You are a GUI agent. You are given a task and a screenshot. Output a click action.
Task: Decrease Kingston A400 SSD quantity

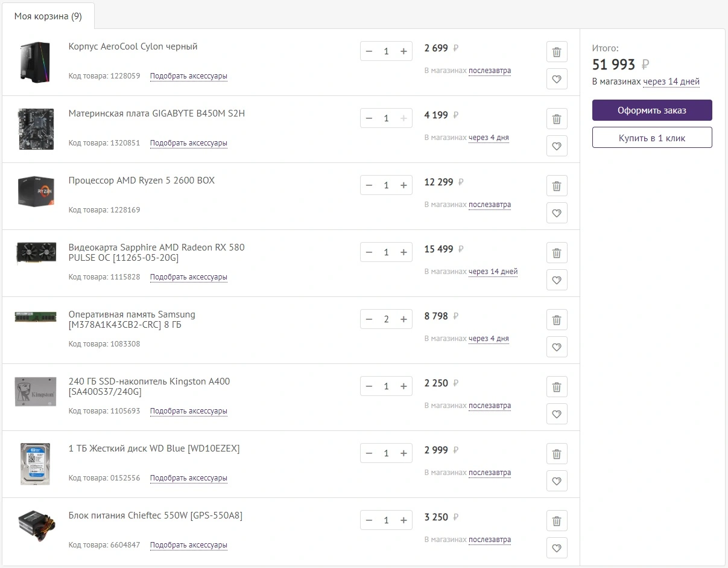click(x=369, y=386)
